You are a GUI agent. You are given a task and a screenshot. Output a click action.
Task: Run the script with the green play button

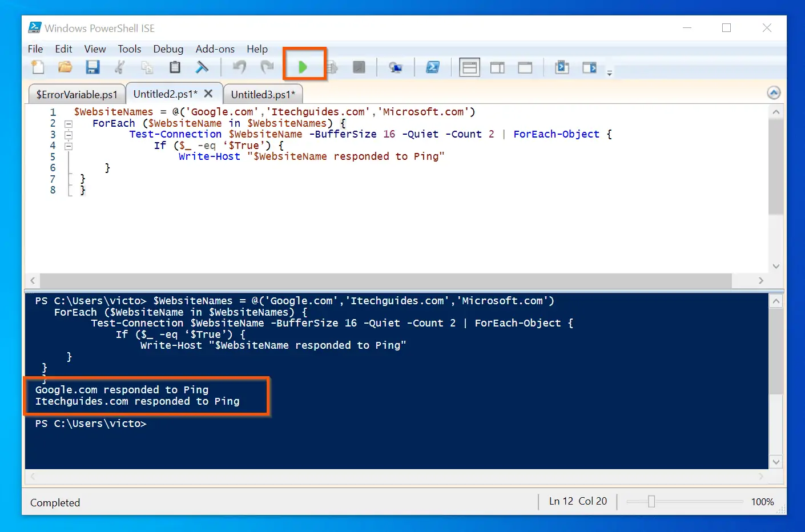pyautogui.click(x=303, y=67)
